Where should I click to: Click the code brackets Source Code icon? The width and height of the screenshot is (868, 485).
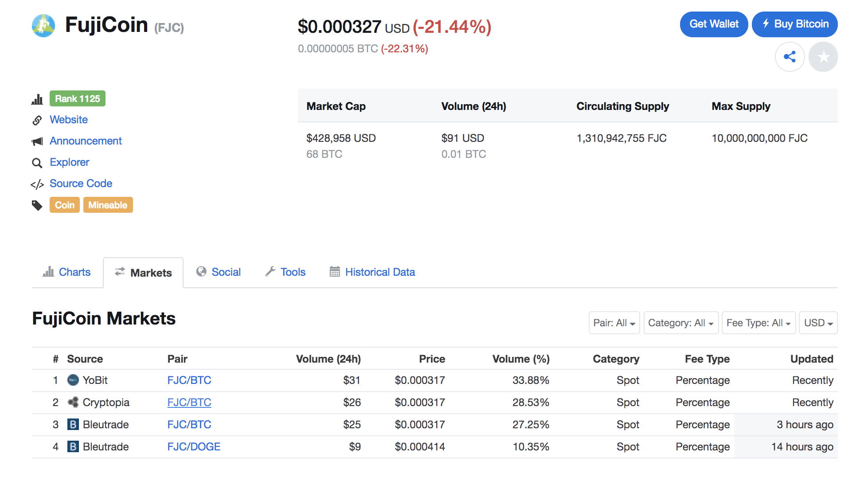coord(37,184)
